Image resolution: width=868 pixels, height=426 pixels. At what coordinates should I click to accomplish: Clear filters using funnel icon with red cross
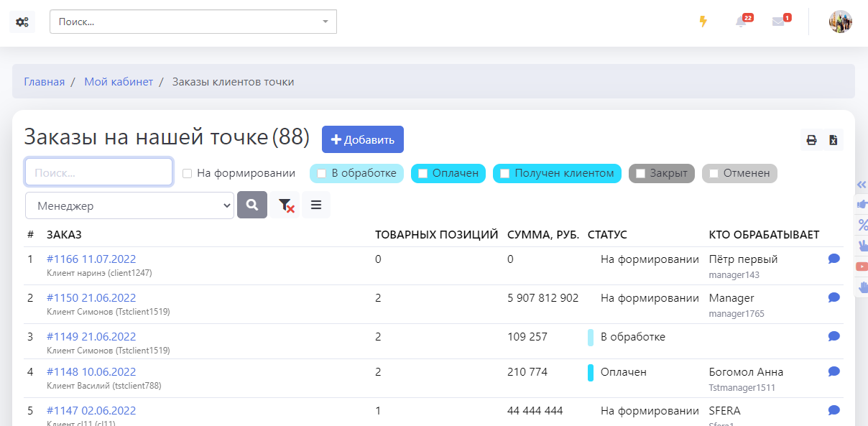(x=286, y=205)
